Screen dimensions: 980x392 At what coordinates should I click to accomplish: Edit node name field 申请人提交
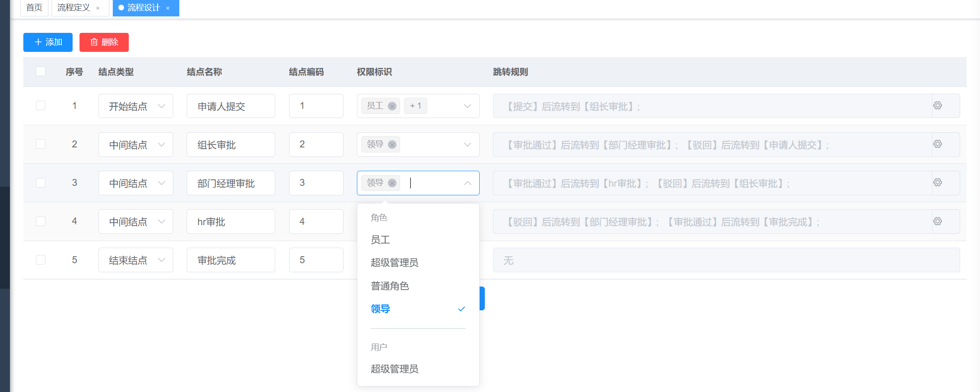point(231,106)
